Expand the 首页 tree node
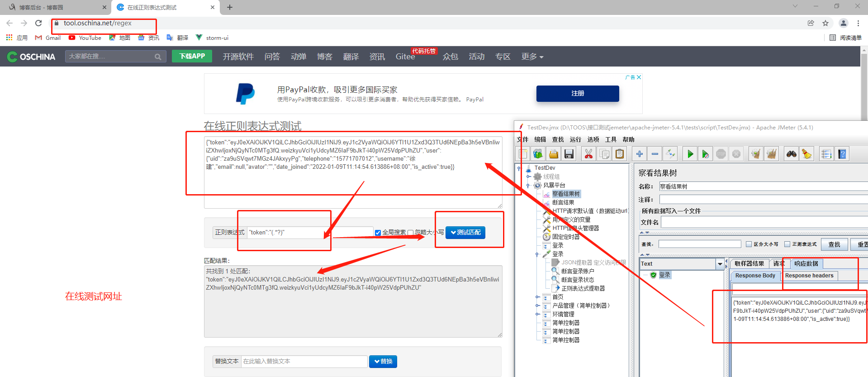 point(537,297)
